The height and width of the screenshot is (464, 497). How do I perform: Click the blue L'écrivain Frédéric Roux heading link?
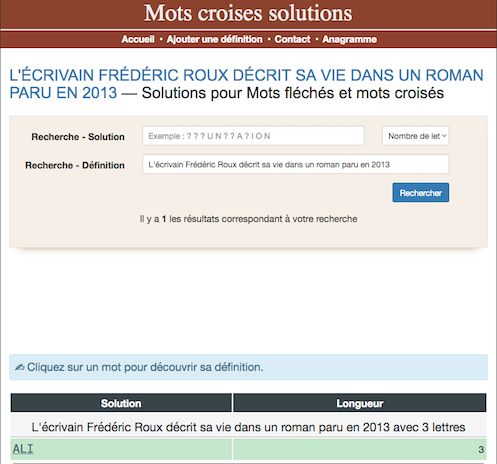pos(246,84)
